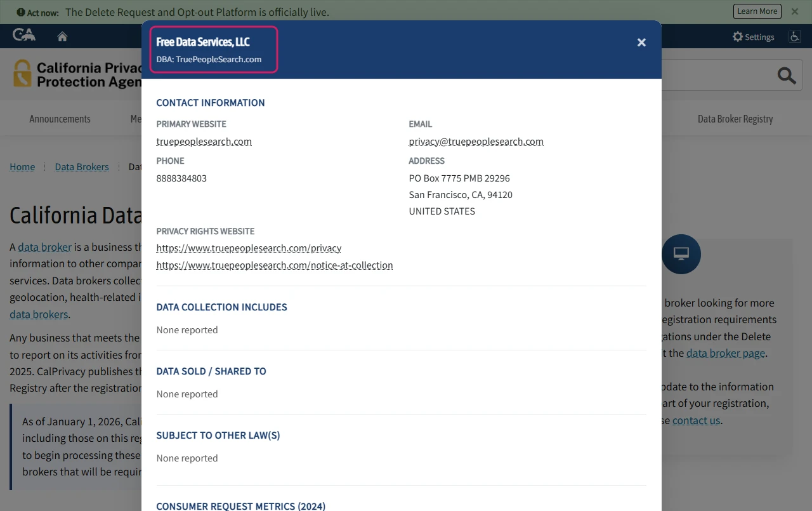This screenshot has height=511, width=812.
Task: Click the round monitor icon
Action: (681, 254)
